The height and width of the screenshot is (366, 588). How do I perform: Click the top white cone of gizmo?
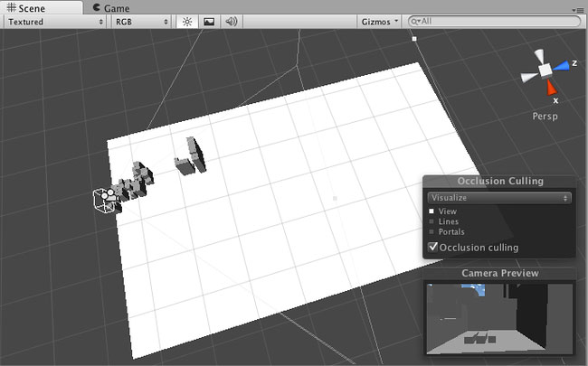tap(539, 56)
